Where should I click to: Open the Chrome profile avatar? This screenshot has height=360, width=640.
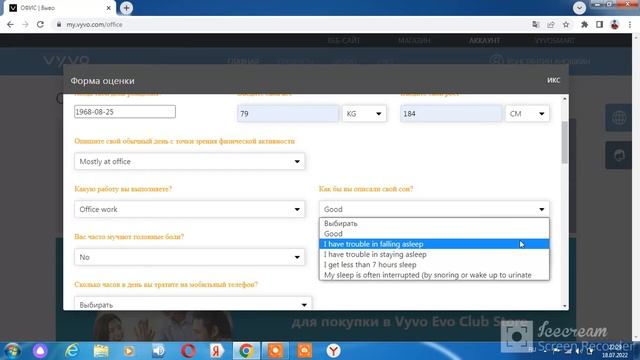coord(615,24)
